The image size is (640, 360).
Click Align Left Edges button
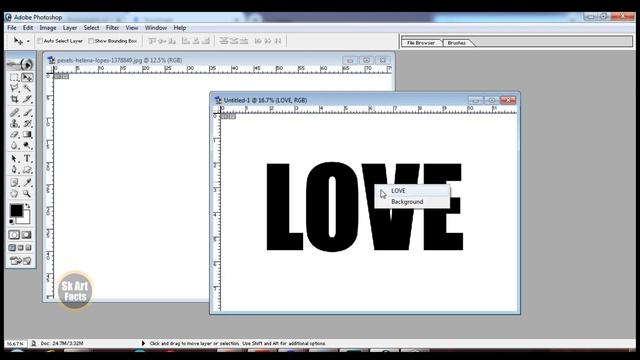pos(186,41)
